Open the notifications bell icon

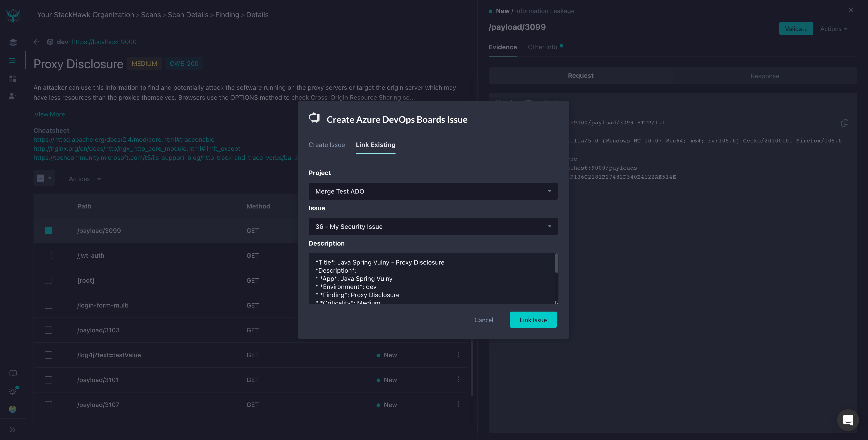coord(12,392)
